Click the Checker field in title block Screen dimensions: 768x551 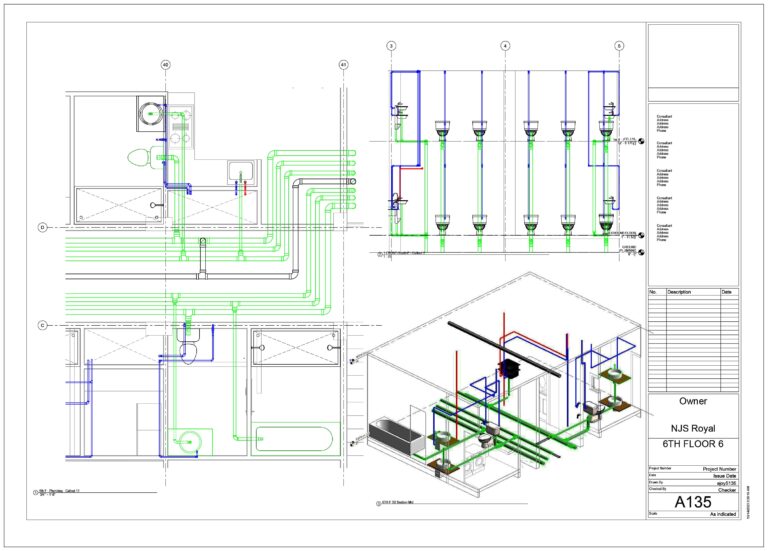pos(727,490)
